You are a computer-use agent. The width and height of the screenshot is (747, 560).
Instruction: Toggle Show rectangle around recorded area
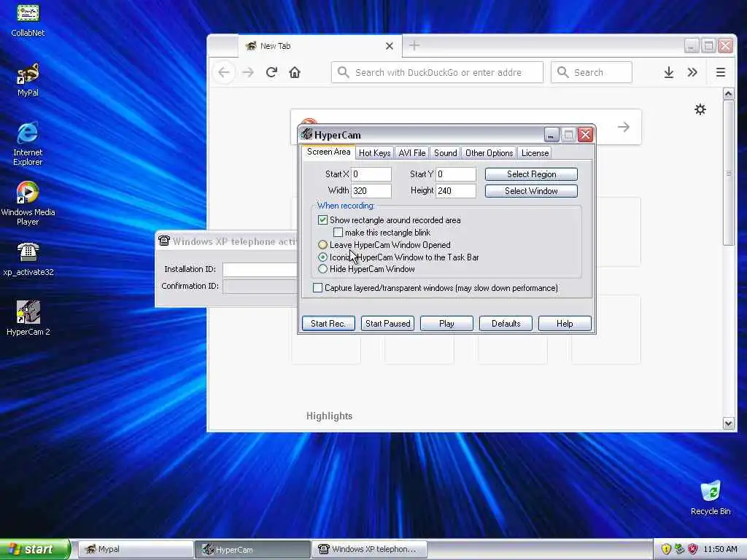pos(322,220)
